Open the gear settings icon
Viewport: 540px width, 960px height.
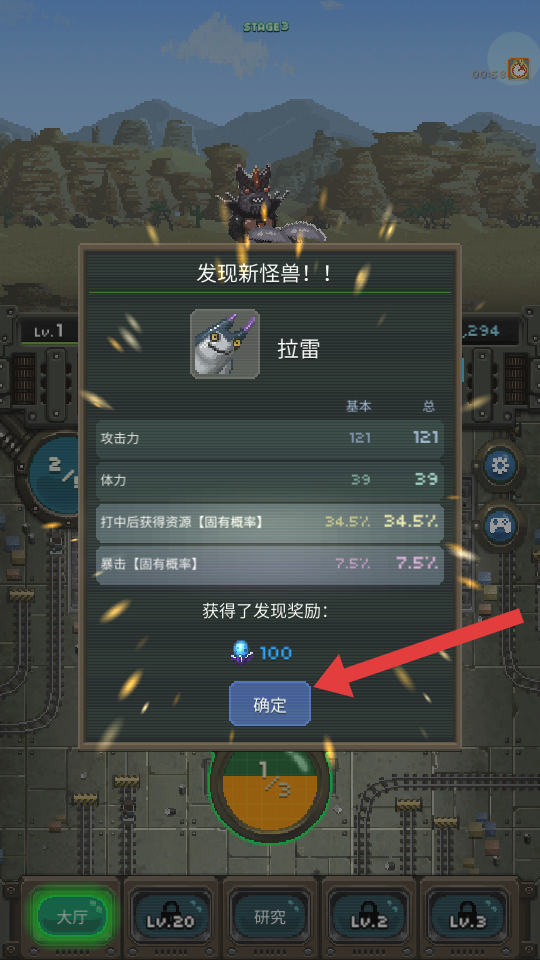click(x=500, y=466)
